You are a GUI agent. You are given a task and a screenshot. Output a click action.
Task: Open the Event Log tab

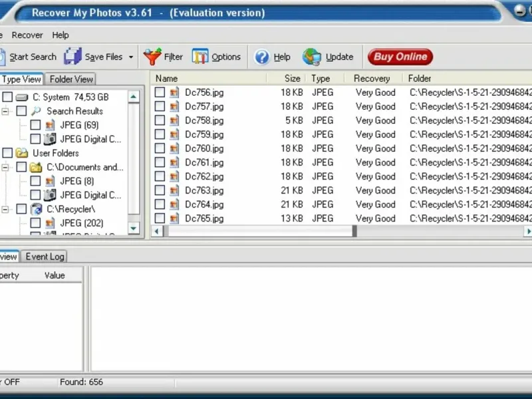(45, 257)
